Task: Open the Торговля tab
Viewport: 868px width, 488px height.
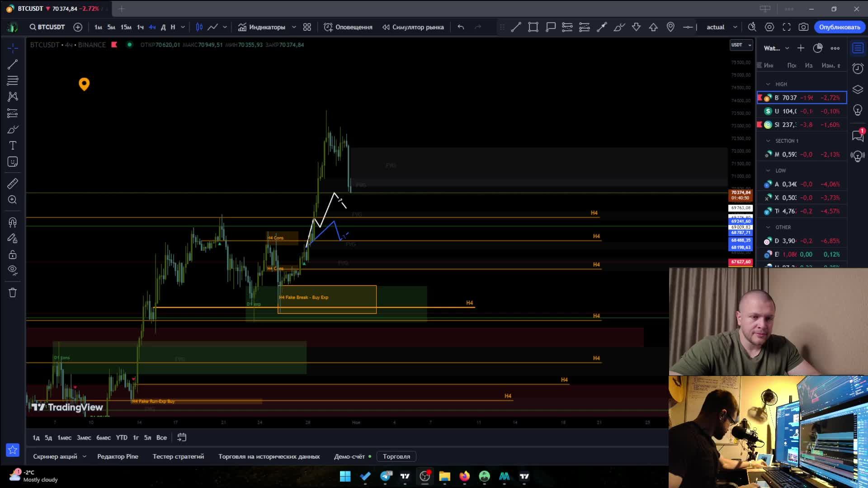Action: coord(396,456)
